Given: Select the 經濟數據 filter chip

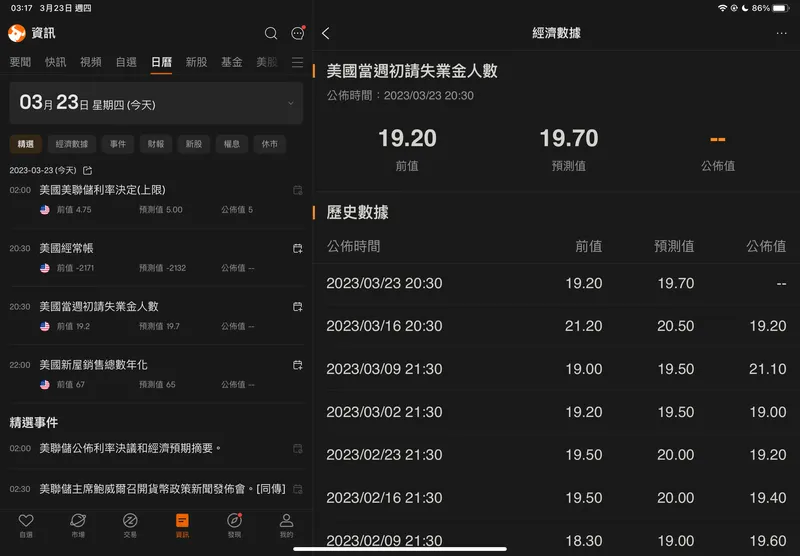Looking at the screenshot, I should pyautogui.click(x=72, y=144).
